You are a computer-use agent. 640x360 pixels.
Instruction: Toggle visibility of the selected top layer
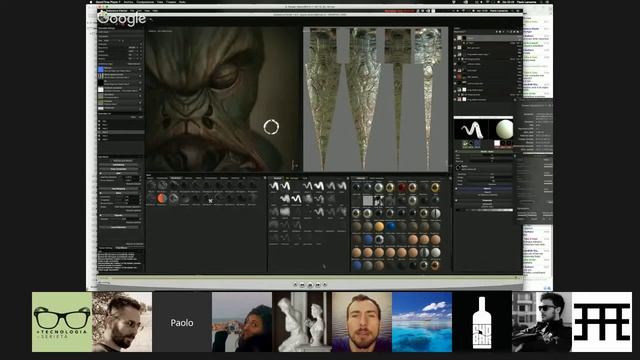point(455,38)
